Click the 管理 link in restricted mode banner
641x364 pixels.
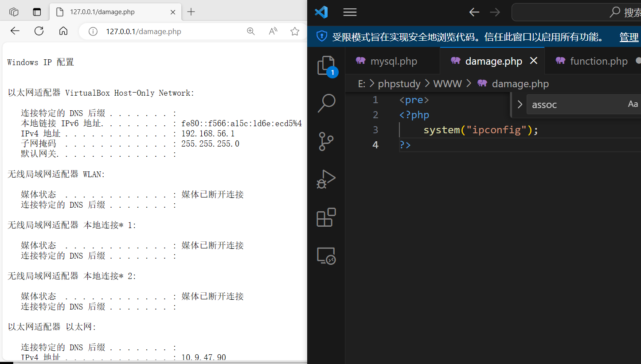point(629,37)
